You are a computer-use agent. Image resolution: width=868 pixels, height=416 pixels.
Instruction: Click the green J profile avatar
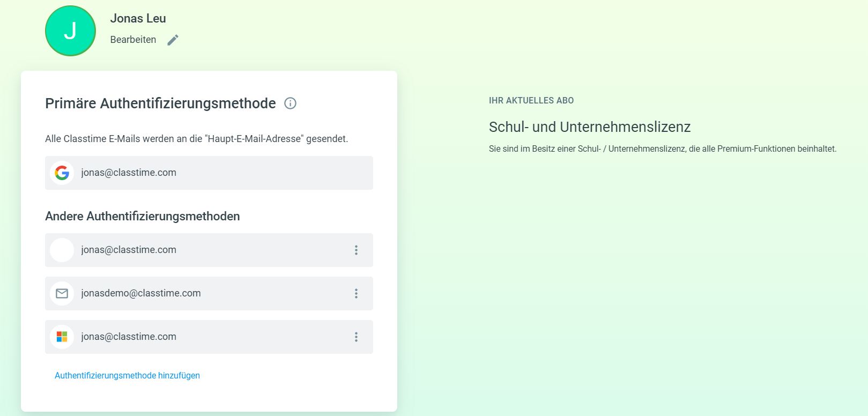tap(70, 31)
